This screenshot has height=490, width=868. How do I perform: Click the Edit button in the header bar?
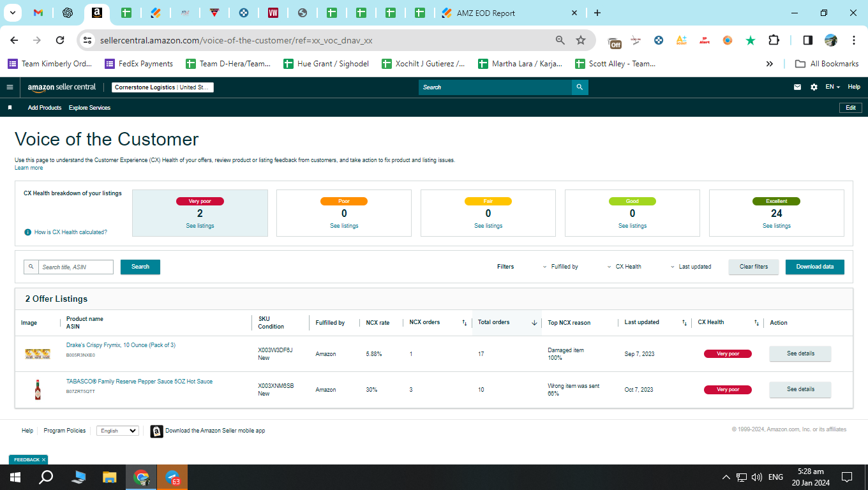tap(851, 108)
